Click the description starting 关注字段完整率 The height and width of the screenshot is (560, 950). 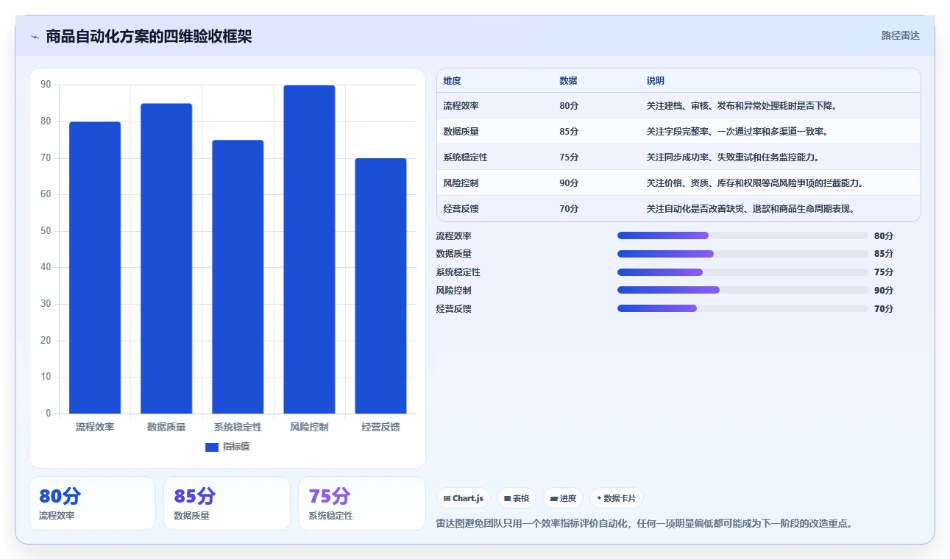[x=737, y=132]
